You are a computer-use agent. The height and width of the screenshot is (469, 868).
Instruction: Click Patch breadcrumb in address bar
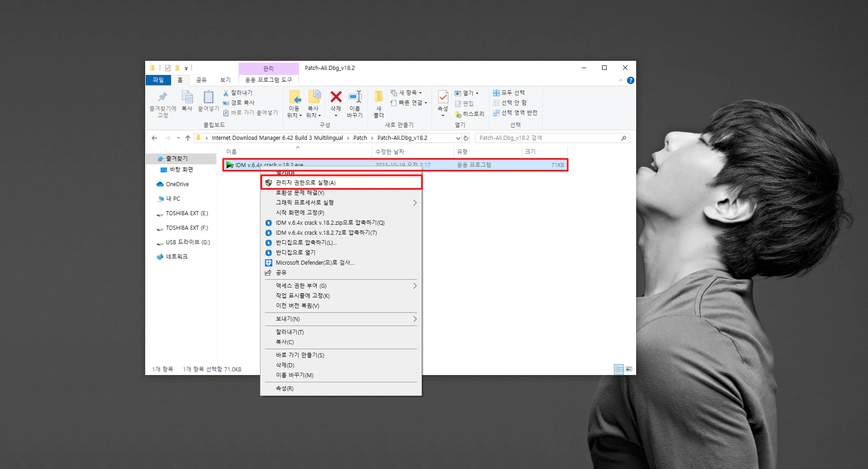(x=360, y=138)
